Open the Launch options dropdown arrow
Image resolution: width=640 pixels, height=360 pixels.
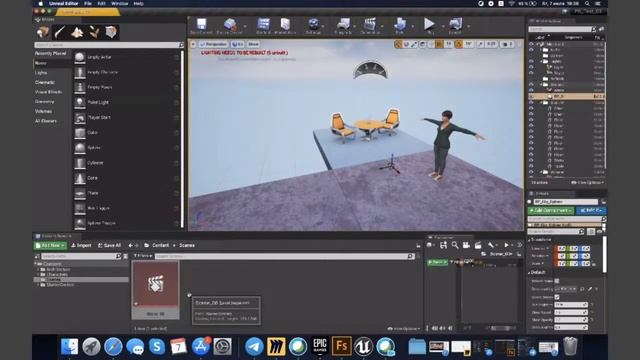pyautogui.click(x=468, y=26)
